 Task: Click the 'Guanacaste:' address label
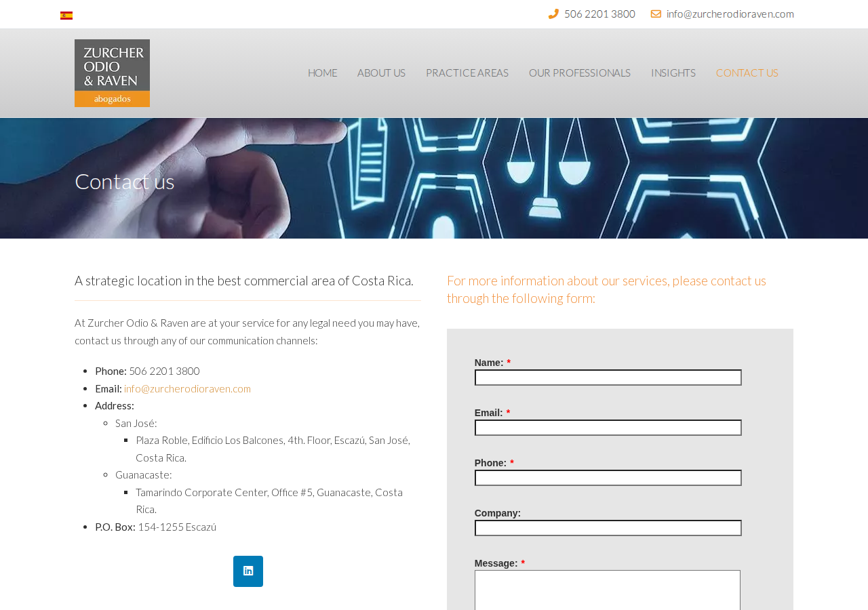click(x=144, y=474)
